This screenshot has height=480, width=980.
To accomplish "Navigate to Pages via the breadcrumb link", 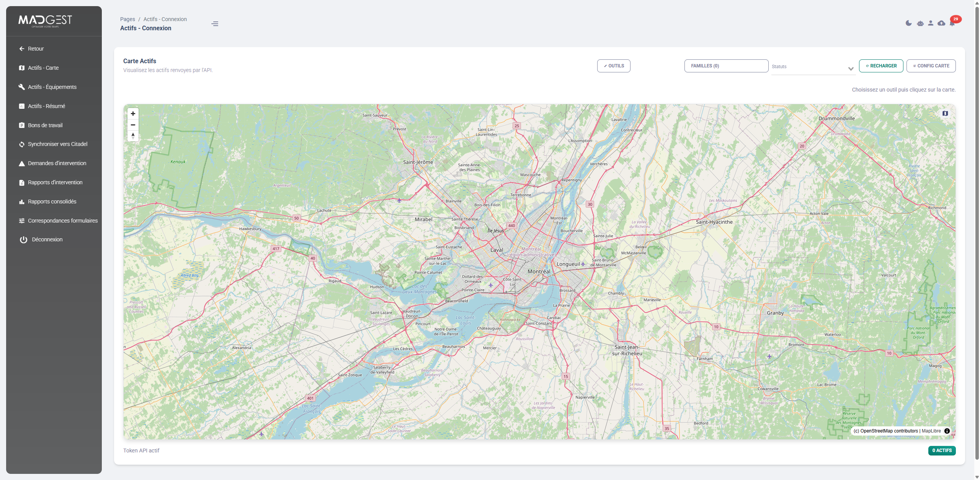I will (127, 19).
